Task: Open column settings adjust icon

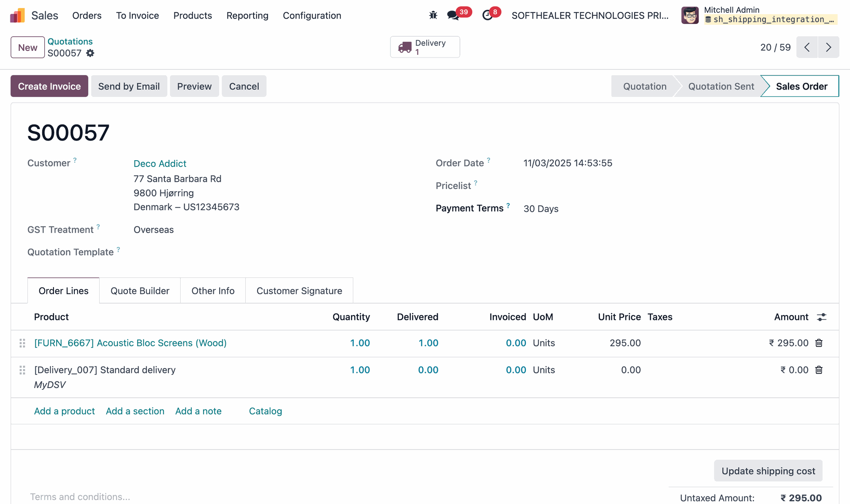Action: [822, 317]
